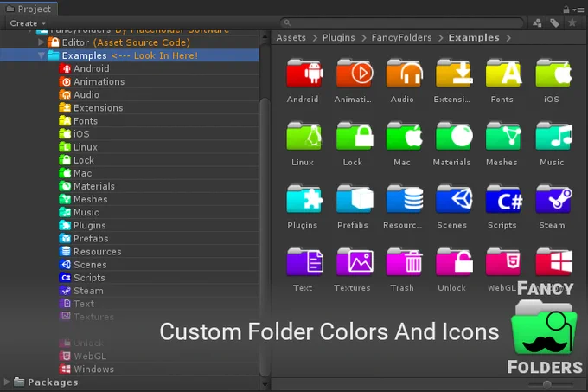Screen dimensions: 588x392
Task: Search by label tag icon
Action: click(x=554, y=23)
